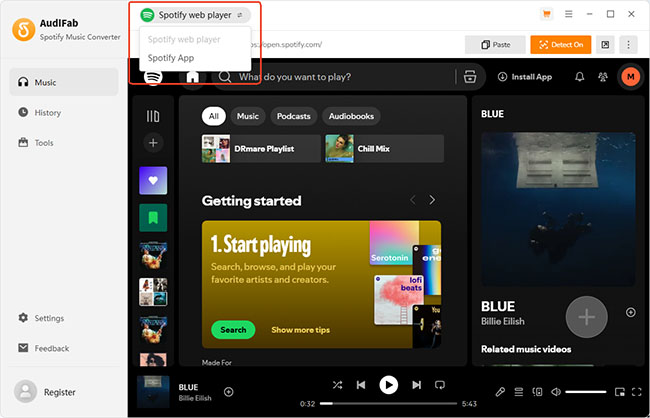Click the AudiFab logo
This screenshot has width=650, height=418.
[24, 29]
